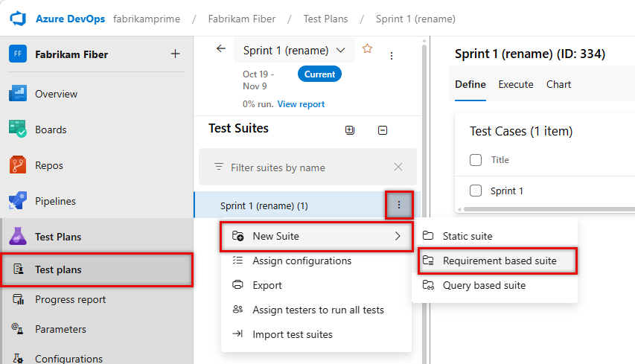Switch to the Execute tab

click(516, 85)
